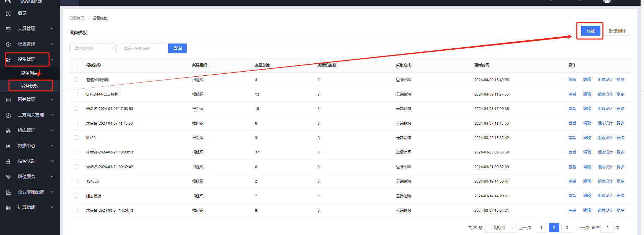Click the 查询 search button
644x235 pixels.
tap(177, 48)
